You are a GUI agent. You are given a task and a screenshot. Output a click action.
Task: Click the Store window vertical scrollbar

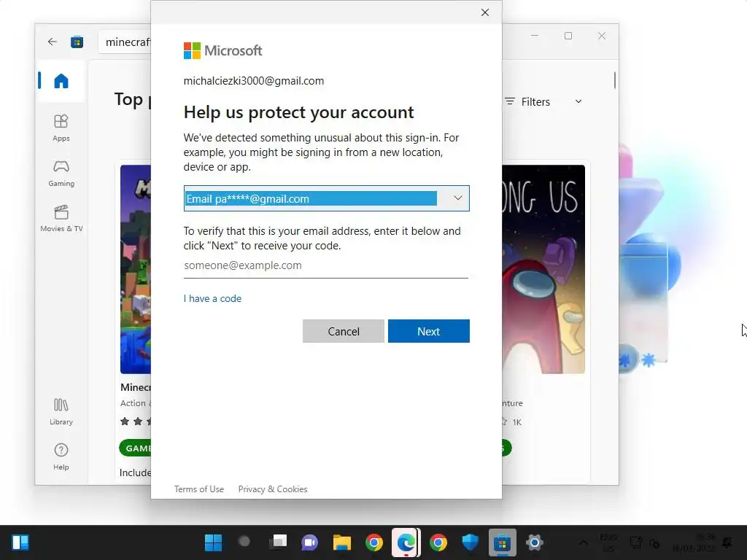click(x=614, y=80)
